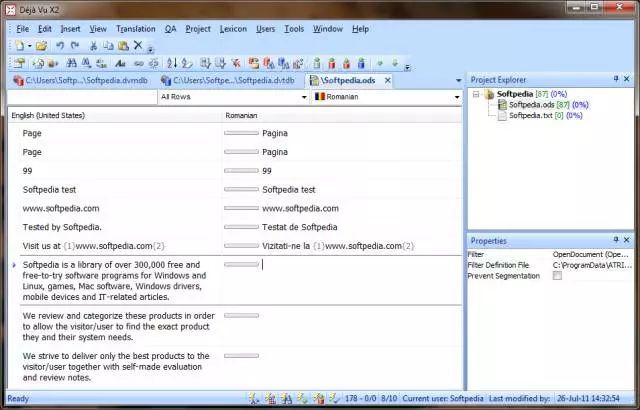Click the black X Delete icon
Viewport: 640px width, 410px height.
pos(138,45)
